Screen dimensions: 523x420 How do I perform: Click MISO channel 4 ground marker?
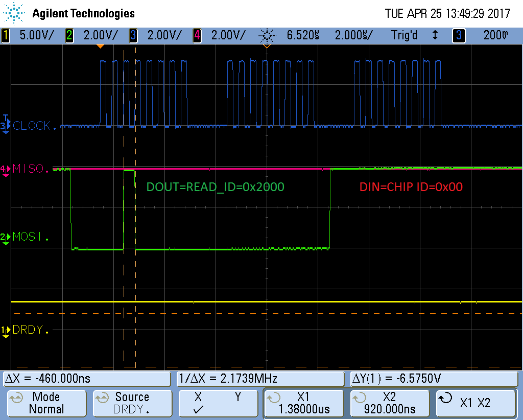[x=5, y=170]
